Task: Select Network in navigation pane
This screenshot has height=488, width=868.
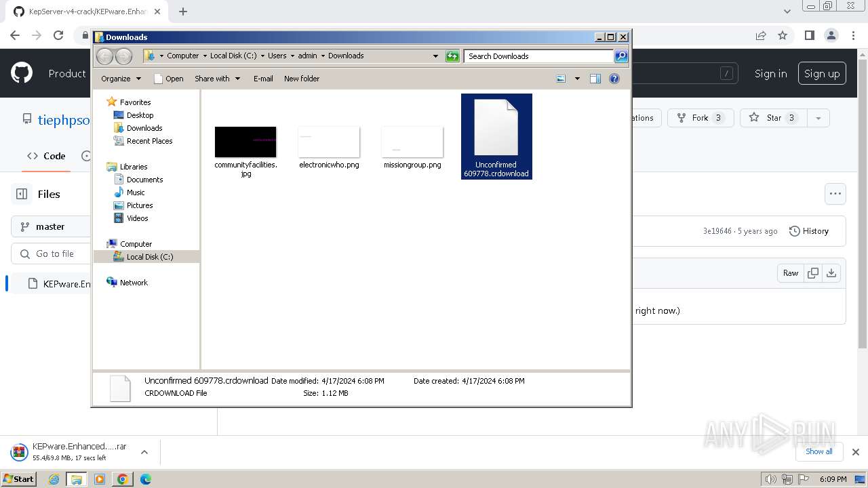Action: point(134,283)
